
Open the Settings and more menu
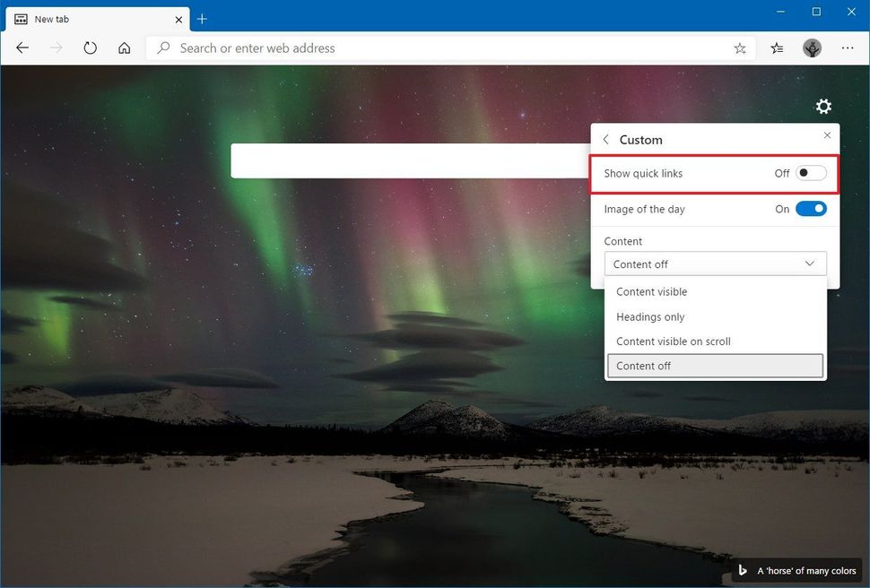[x=847, y=48]
